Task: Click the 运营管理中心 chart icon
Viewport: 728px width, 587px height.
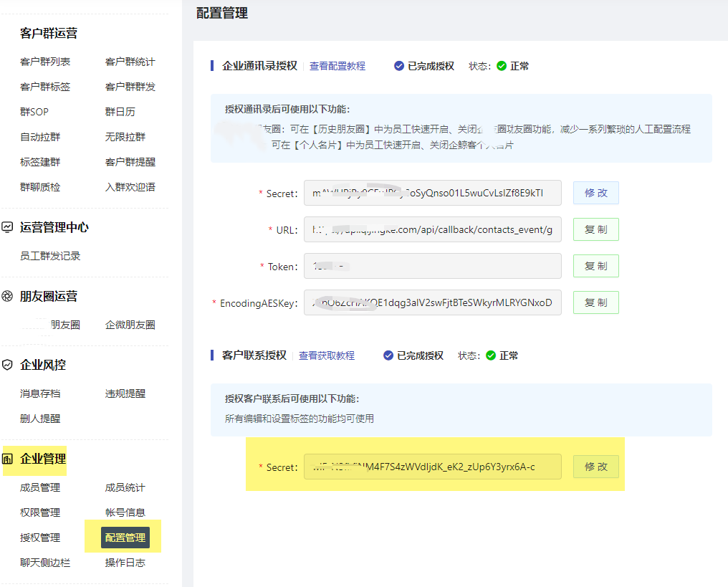Action: click(7, 227)
